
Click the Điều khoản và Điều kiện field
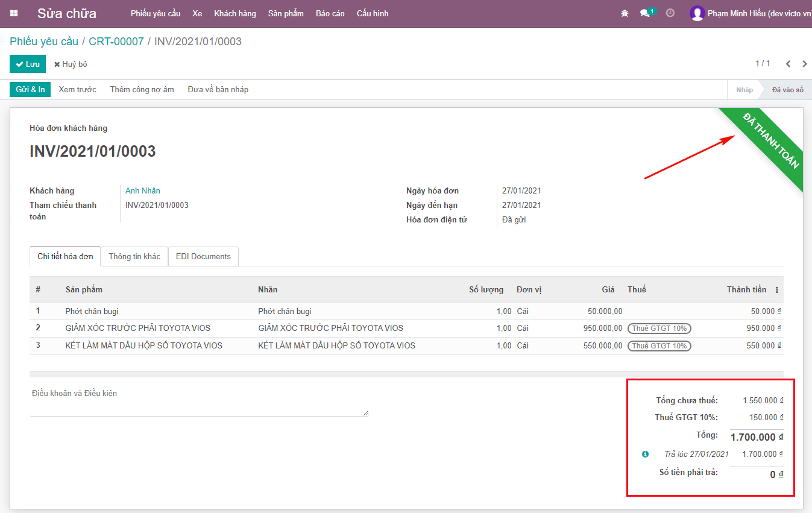[x=199, y=401]
